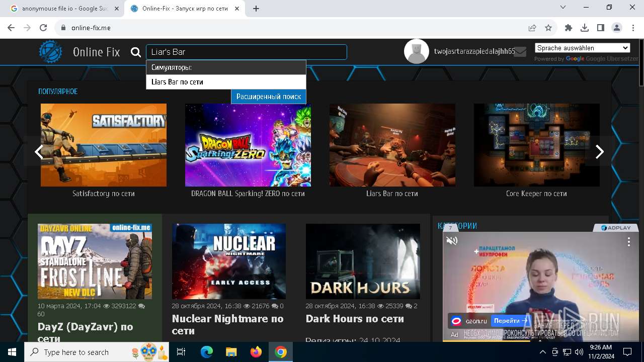Select the Online-Fix browser tab
The width and height of the screenshot is (644, 362).
185,9
